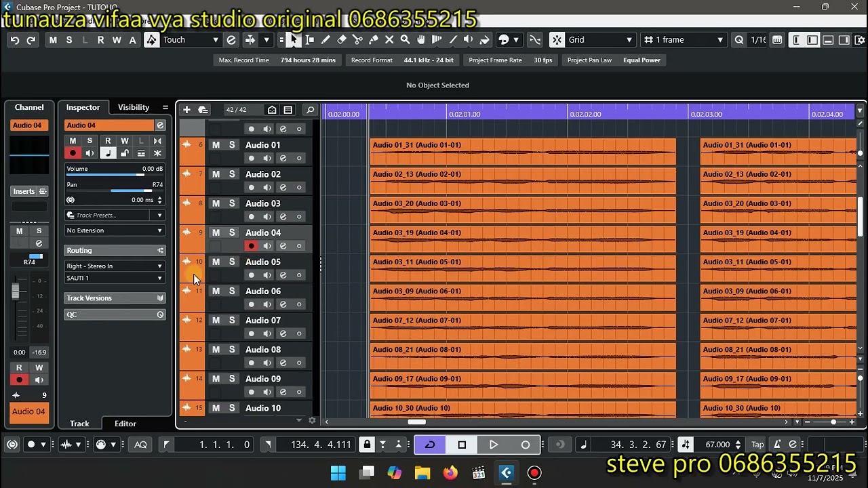Select the Object Selection arrow tool
Image resolution: width=868 pixels, height=488 pixels.
click(x=294, y=40)
